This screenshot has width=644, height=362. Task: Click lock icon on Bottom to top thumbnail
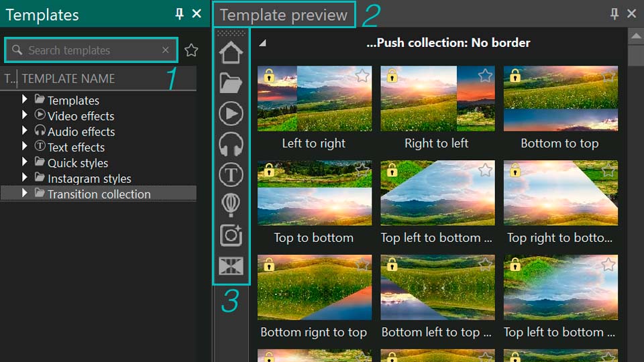[515, 76]
